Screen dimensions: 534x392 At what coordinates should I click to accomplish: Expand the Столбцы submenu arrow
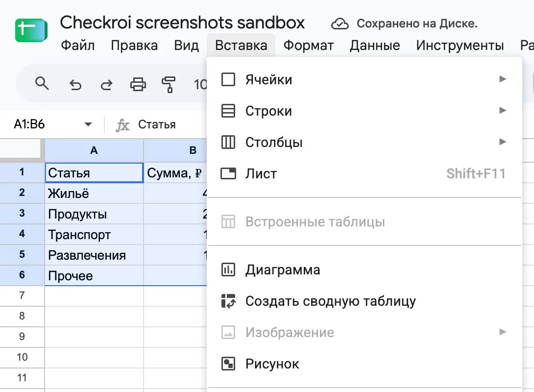502,142
